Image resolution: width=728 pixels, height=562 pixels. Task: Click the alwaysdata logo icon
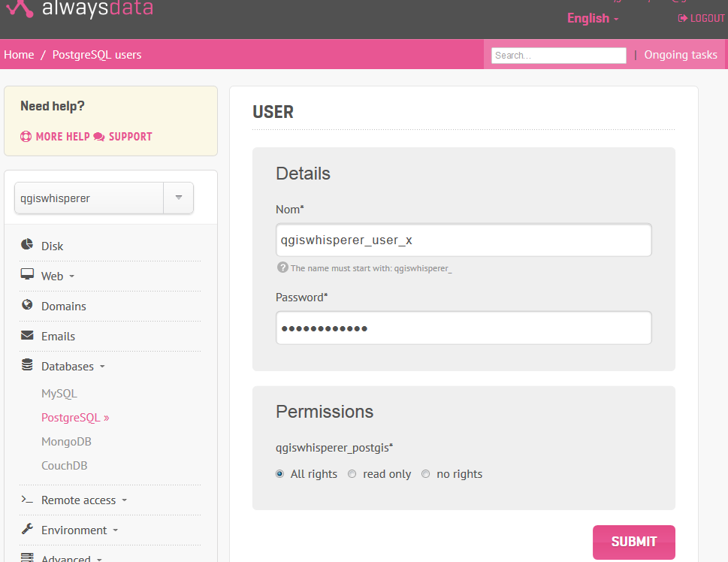(20, 8)
